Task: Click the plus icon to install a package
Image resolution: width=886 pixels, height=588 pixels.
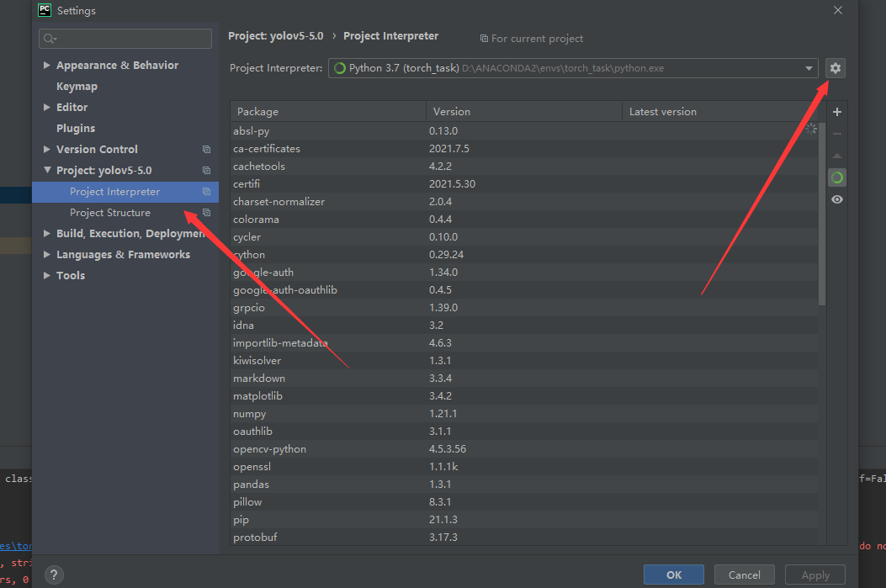Action: (837, 112)
